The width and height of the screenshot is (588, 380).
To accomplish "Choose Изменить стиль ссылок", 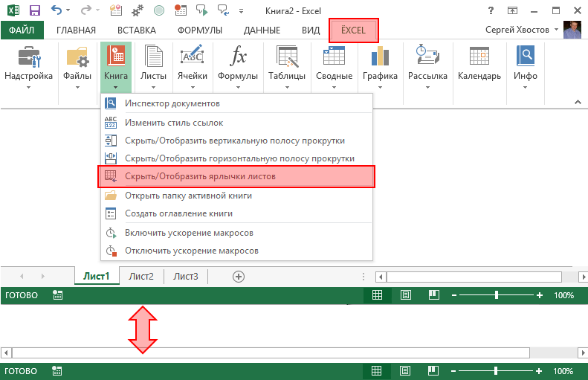I will (236, 123).
